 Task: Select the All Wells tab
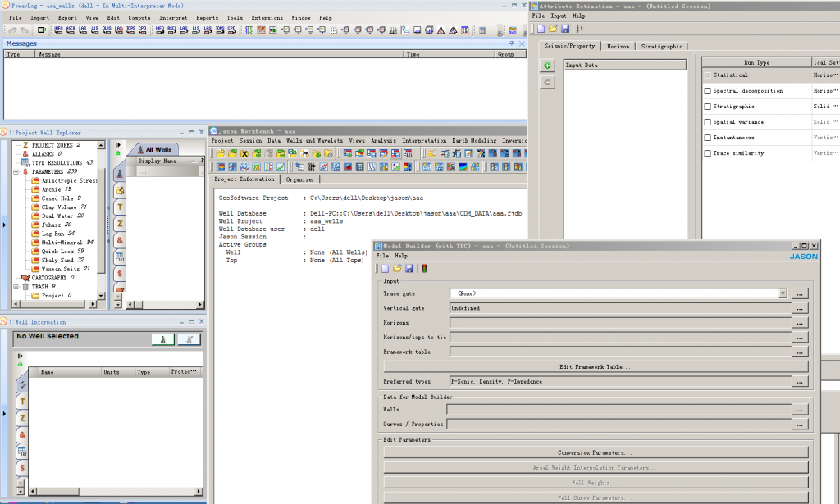coord(155,150)
